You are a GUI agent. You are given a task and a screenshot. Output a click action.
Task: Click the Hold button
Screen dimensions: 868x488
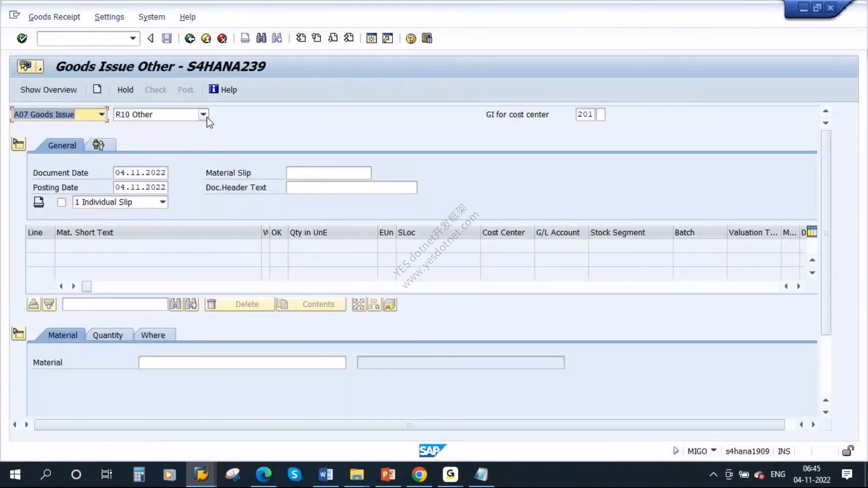pyautogui.click(x=125, y=89)
